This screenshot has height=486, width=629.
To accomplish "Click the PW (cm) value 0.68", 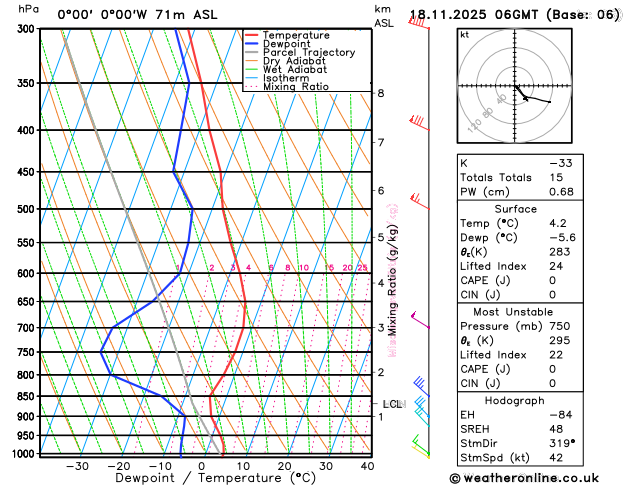I will [x=561, y=192].
